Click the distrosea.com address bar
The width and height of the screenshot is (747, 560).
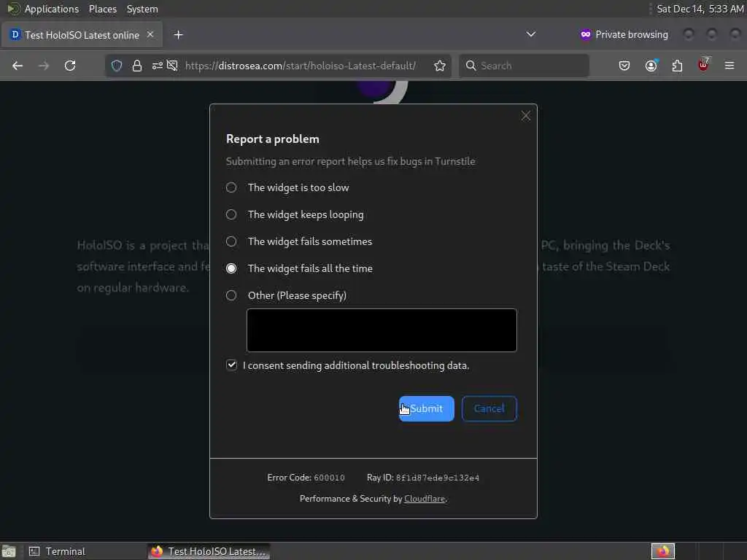coord(300,66)
